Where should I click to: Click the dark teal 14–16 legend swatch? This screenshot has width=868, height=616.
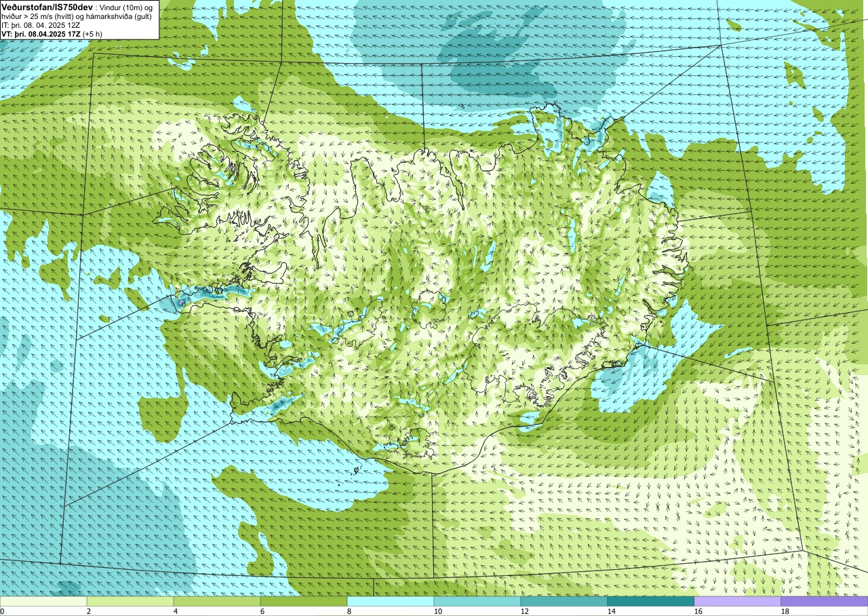(x=651, y=601)
